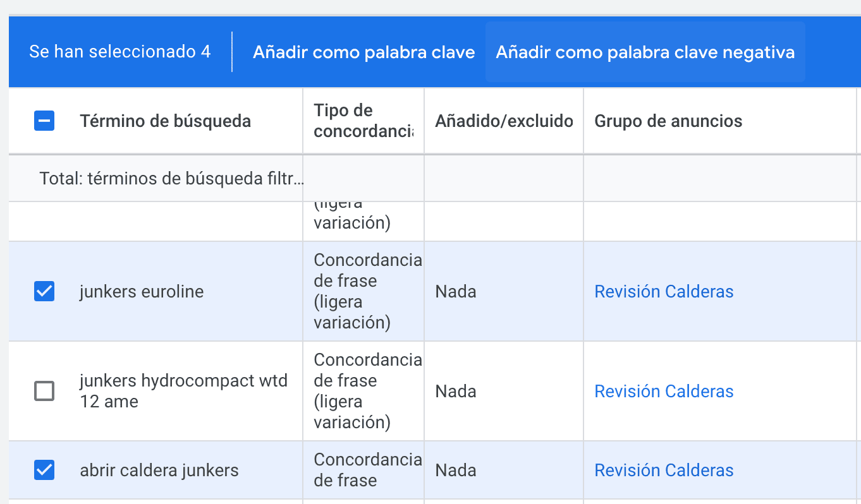Image resolution: width=861 pixels, height=504 pixels.
Task: Click the abrir caldera junkers search term
Action: click(159, 471)
